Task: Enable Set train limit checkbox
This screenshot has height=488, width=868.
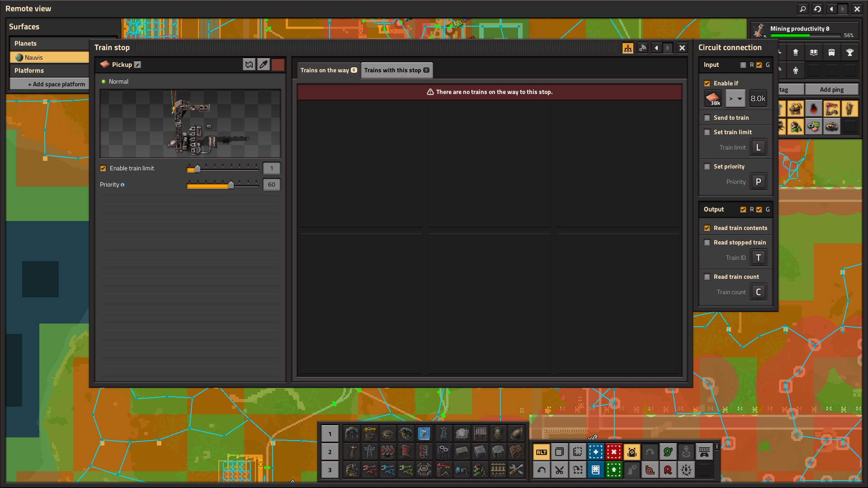Action: click(707, 132)
